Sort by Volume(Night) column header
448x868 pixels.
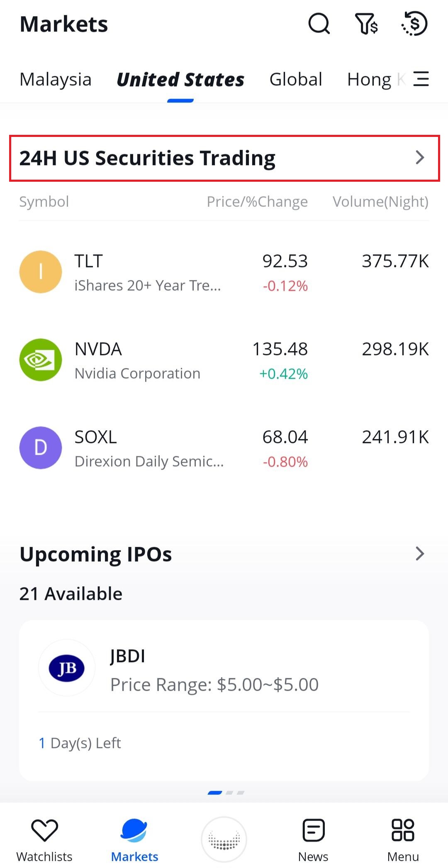tap(380, 202)
